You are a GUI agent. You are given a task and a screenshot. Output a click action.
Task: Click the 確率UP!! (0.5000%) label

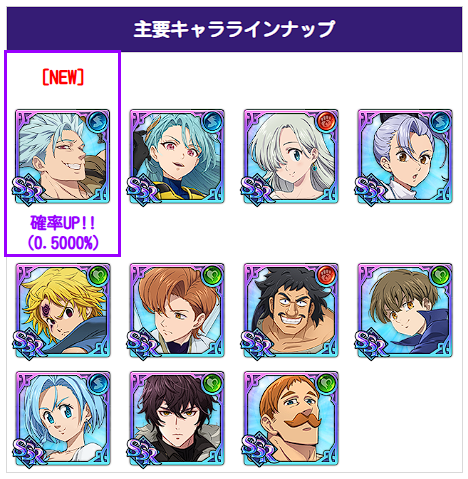point(63,233)
